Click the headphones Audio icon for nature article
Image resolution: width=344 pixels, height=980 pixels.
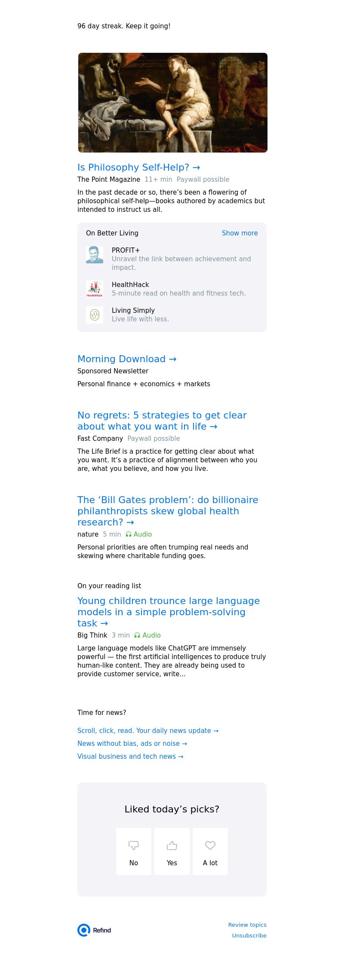(129, 534)
